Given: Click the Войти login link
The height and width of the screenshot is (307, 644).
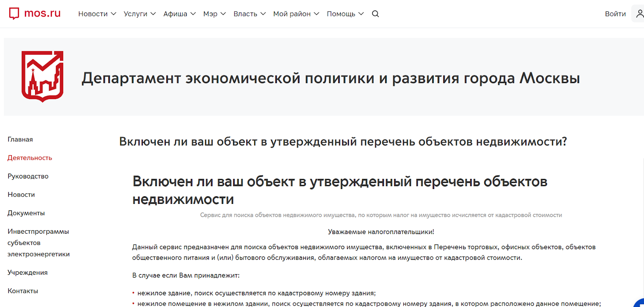Looking at the screenshot, I should (x=615, y=14).
